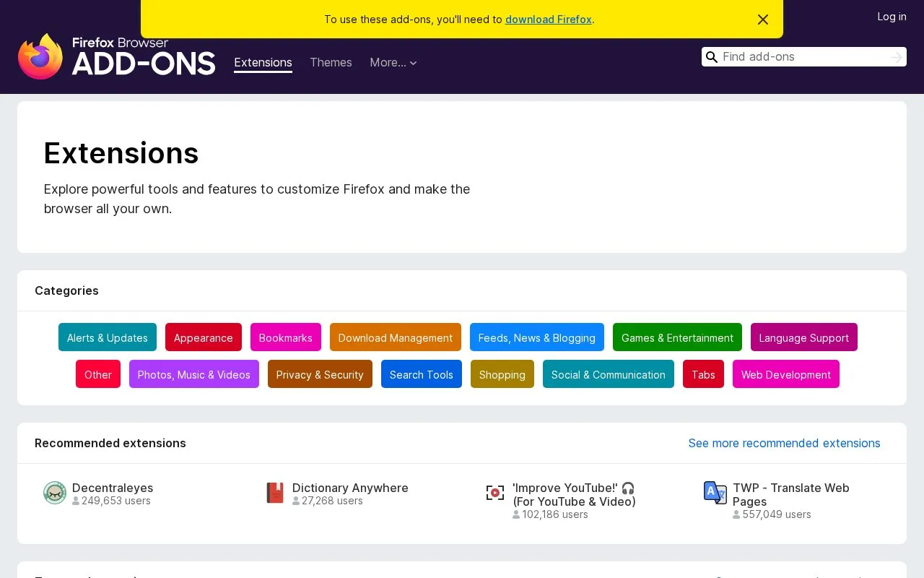Viewport: 924px width, 578px height.
Task: Open the Decentraleyes extension icon
Action: pyautogui.click(x=55, y=493)
